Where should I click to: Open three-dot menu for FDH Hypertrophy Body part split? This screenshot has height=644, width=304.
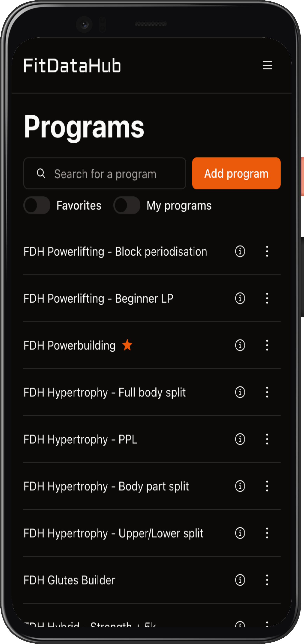267,486
